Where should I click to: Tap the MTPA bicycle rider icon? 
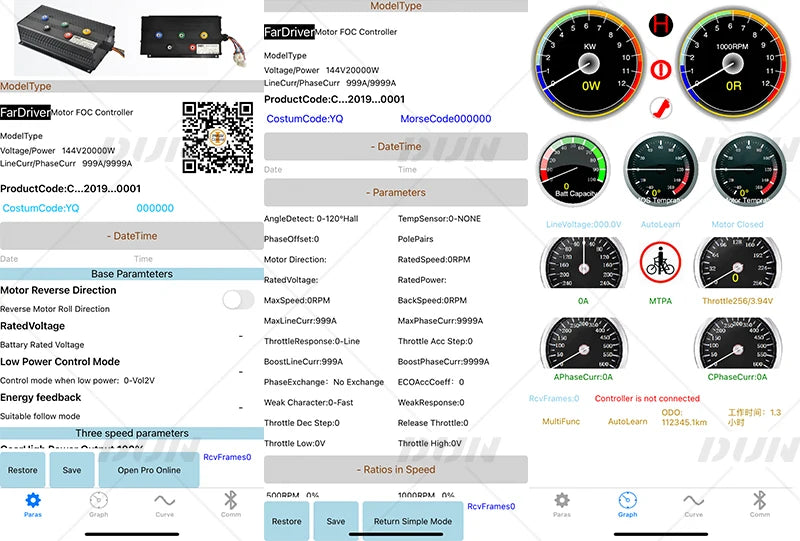coord(660,263)
